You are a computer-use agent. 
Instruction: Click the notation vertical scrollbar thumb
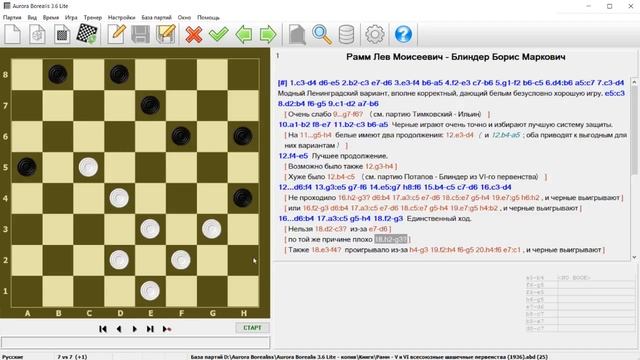[x=634, y=131]
